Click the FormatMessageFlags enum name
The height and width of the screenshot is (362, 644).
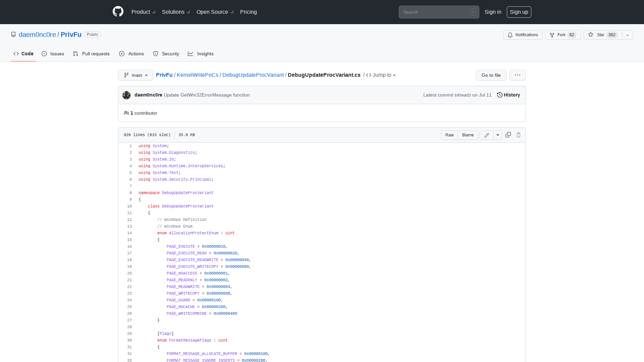coord(190,341)
